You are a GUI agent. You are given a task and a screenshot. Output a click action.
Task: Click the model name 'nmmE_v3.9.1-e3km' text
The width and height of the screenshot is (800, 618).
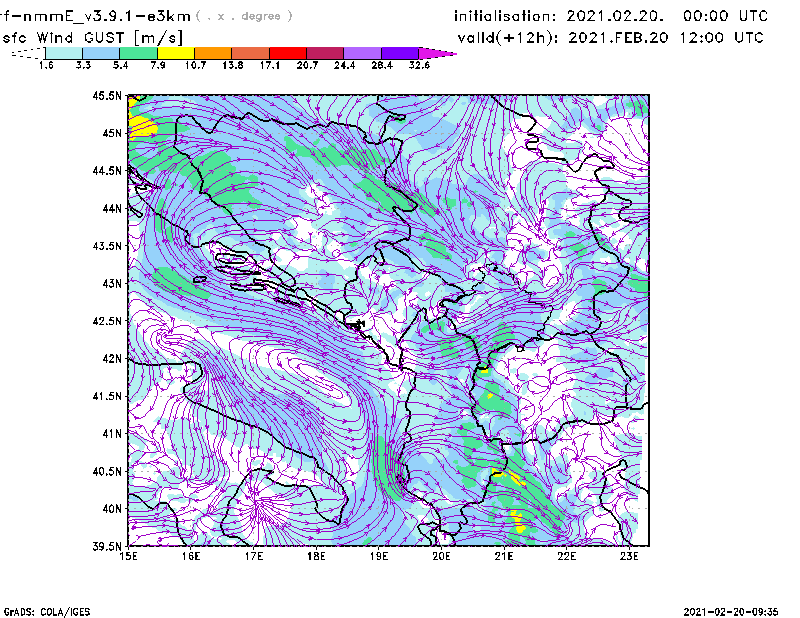coord(107,16)
